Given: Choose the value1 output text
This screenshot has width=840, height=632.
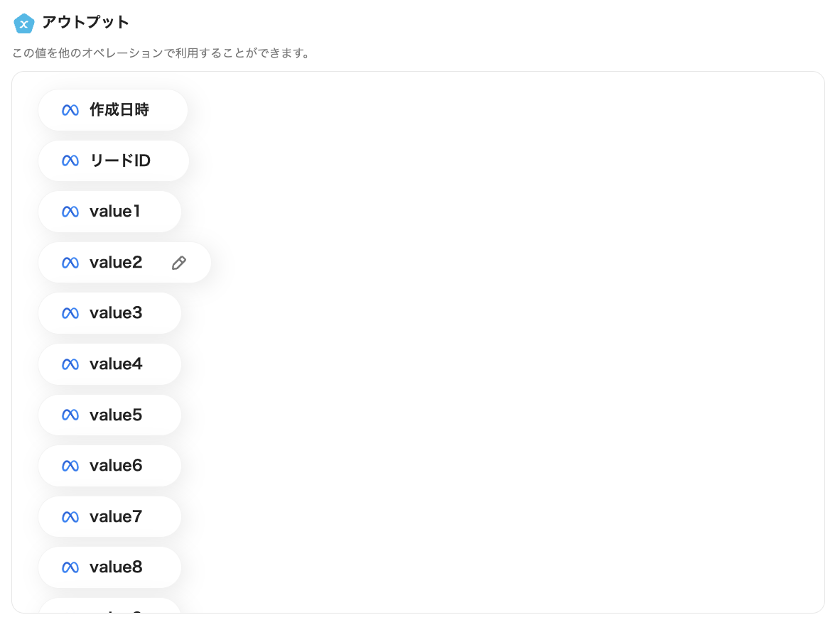Looking at the screenshot, I should pyautogui.click(x=116, y=212).
